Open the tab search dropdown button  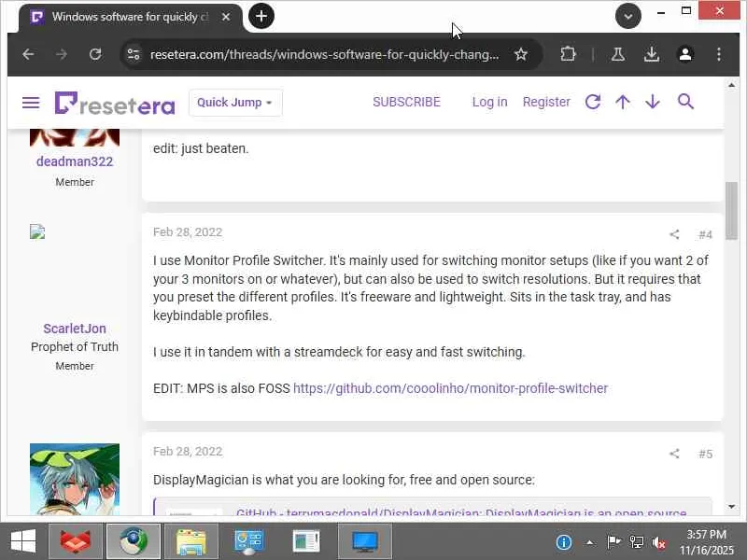pyautogui.click(x=627, y=16)
